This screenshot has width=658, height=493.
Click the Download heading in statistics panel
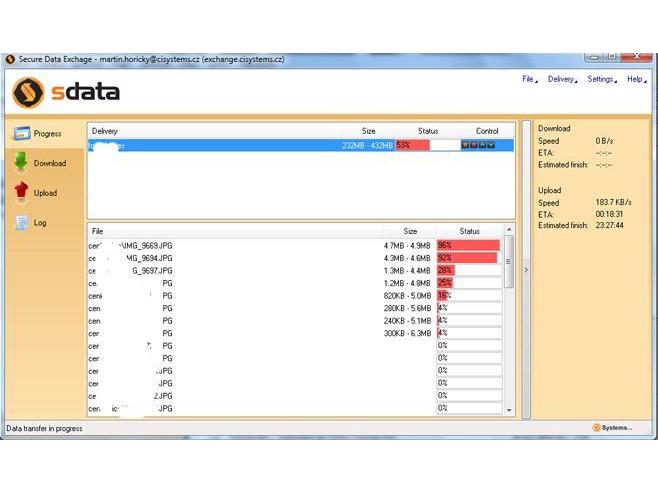(x=554, y=128)
